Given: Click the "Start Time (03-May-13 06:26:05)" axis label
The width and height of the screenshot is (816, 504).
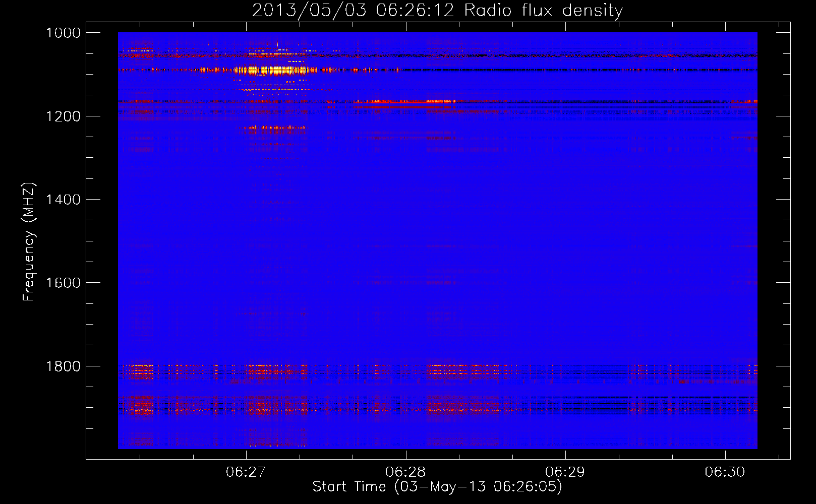Looking at the screenshot, I should [x=437, y=487].
